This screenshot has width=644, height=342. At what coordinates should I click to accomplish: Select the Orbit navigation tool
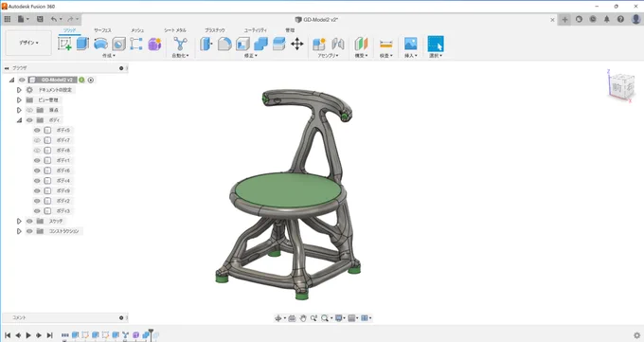[x=278, y=317]
